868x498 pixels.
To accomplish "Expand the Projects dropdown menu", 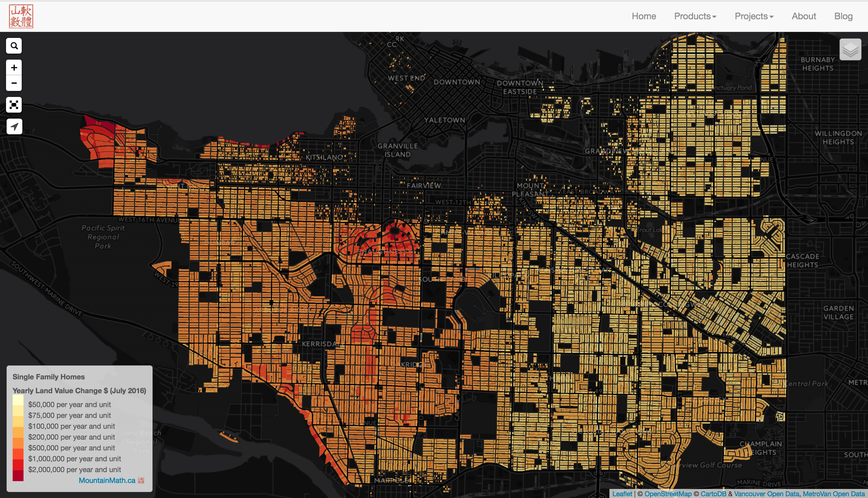I will [754, 16].
